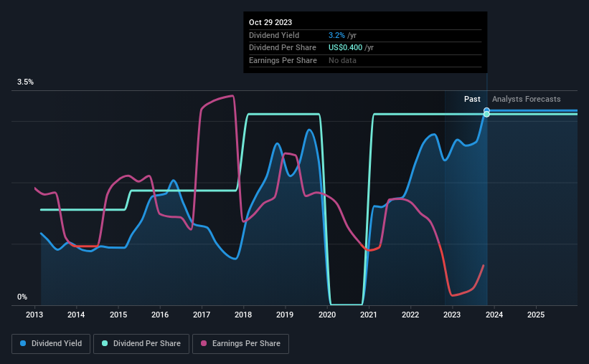589x364 pixels.
Task: Click the 2014 x-axis label
Action: 76,315
